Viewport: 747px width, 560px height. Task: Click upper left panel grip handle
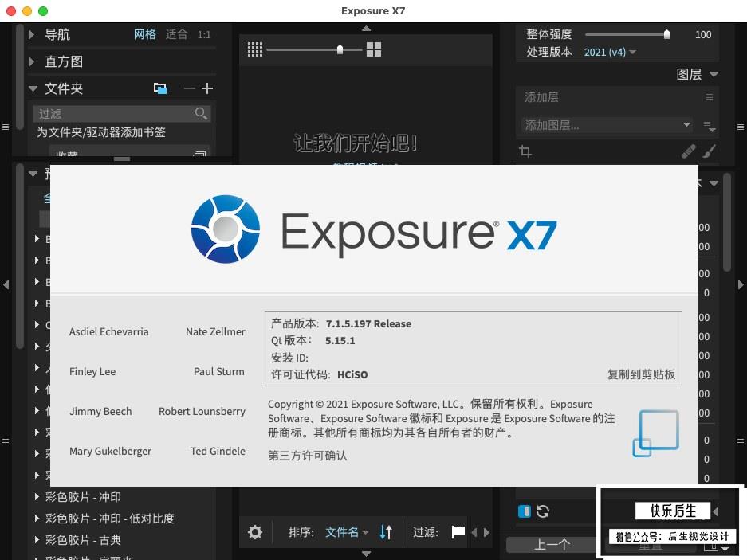click(x=6, y=127)
